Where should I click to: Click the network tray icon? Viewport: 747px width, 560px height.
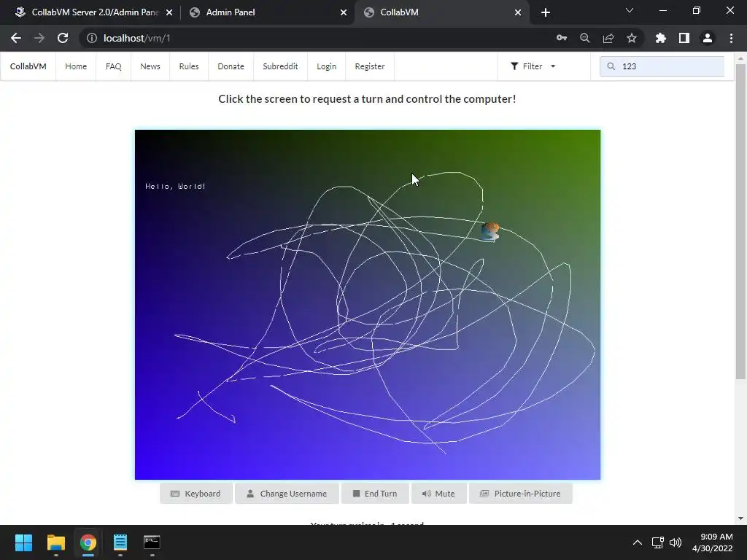click(658, 542)
